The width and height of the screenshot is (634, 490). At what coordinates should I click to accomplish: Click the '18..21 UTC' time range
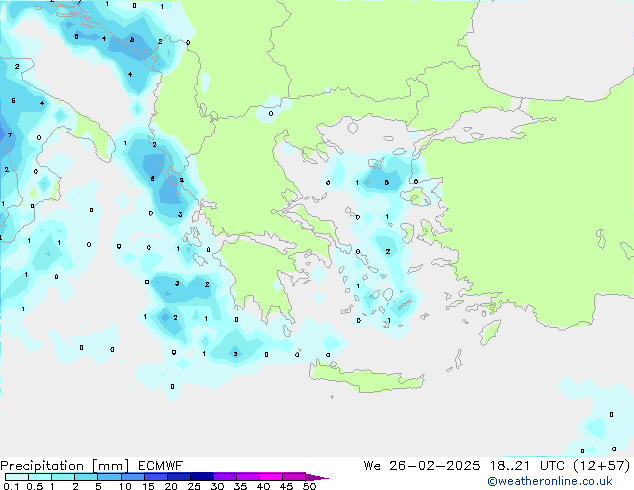(x=527, y=466)
